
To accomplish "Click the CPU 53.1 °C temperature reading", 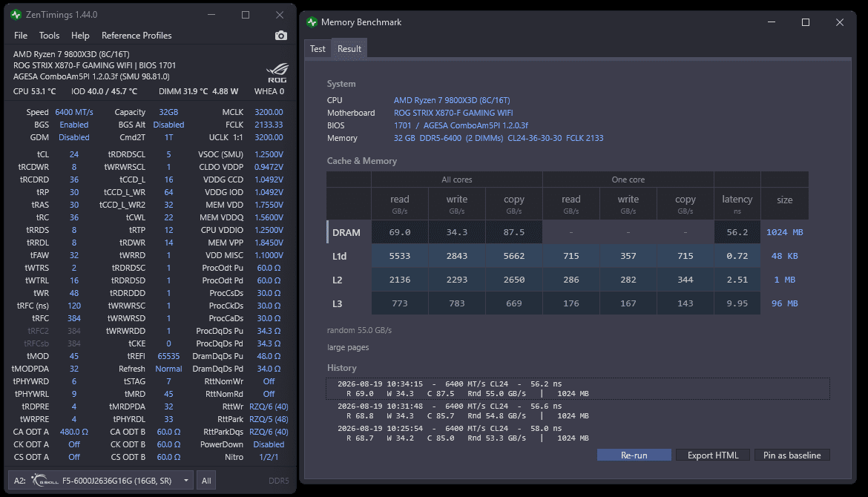I will (34, 91).
